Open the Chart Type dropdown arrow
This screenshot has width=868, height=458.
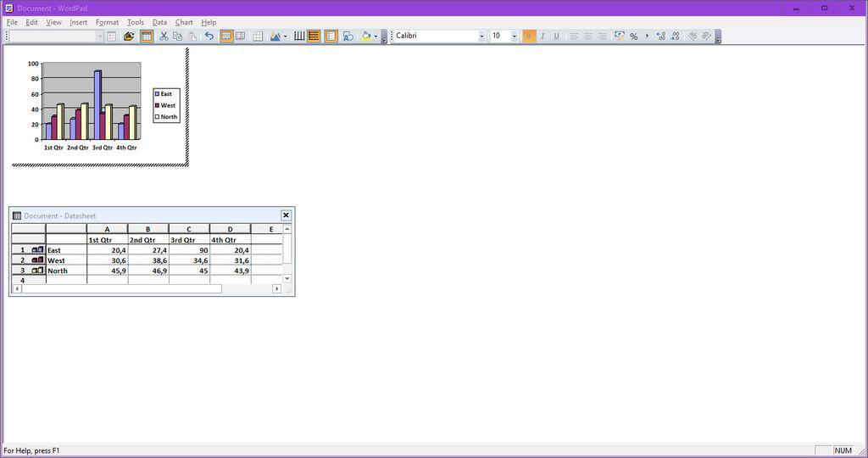click(x=285, y=36)
